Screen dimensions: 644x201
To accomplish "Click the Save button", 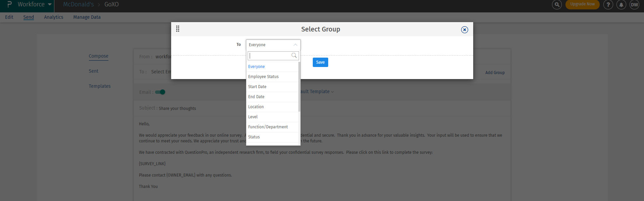I will coord(320,62).
